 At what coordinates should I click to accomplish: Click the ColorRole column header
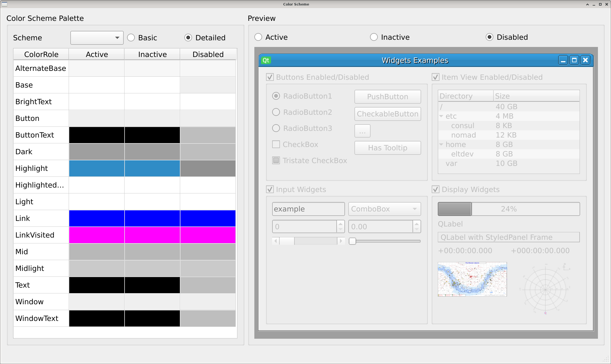(41, 54)
